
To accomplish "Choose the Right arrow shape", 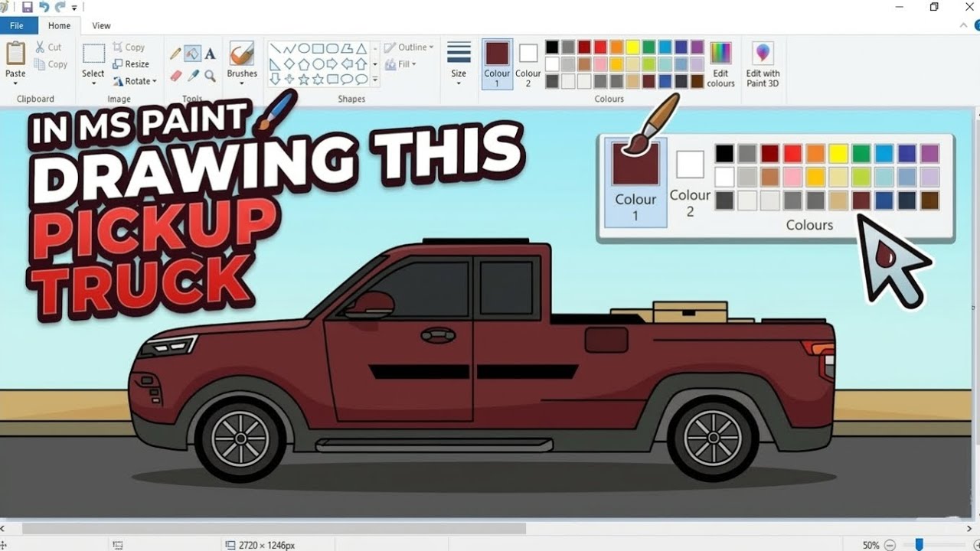I will pyautogui.click(x=332, y=64).
